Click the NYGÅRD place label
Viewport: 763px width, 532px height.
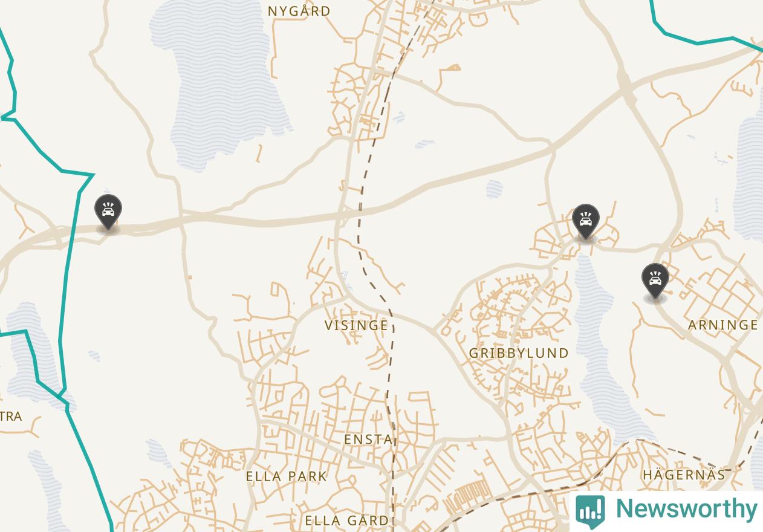click(x=299, y=11)
